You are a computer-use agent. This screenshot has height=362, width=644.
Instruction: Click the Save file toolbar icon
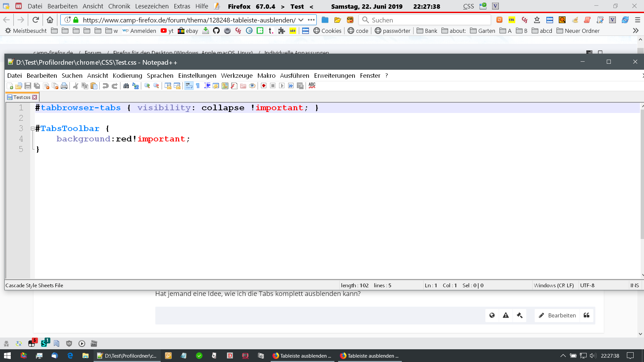click(28, 86)
